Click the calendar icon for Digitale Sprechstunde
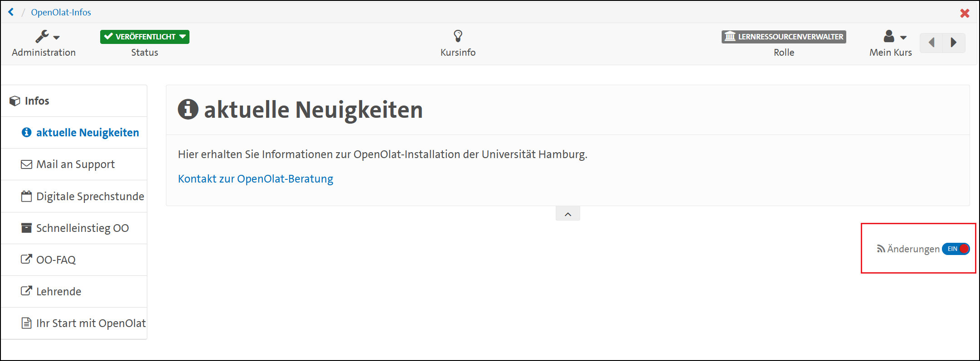 click(26, 197)
